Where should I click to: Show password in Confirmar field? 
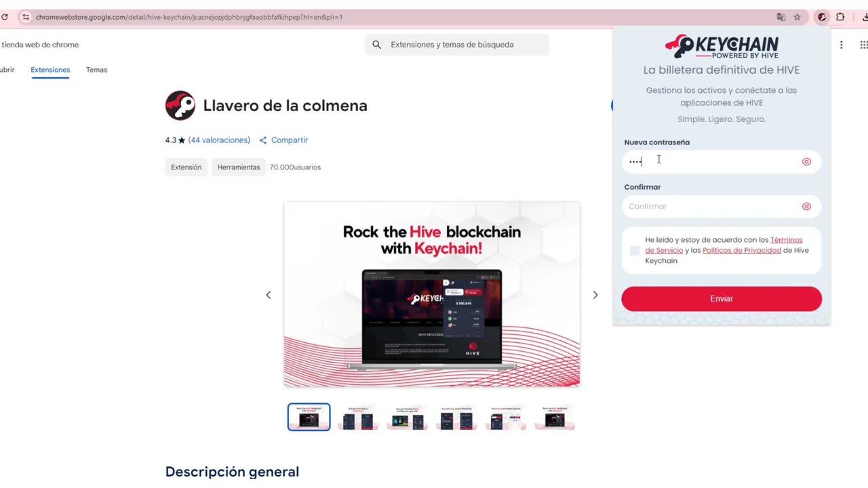[x=806, y=206]
